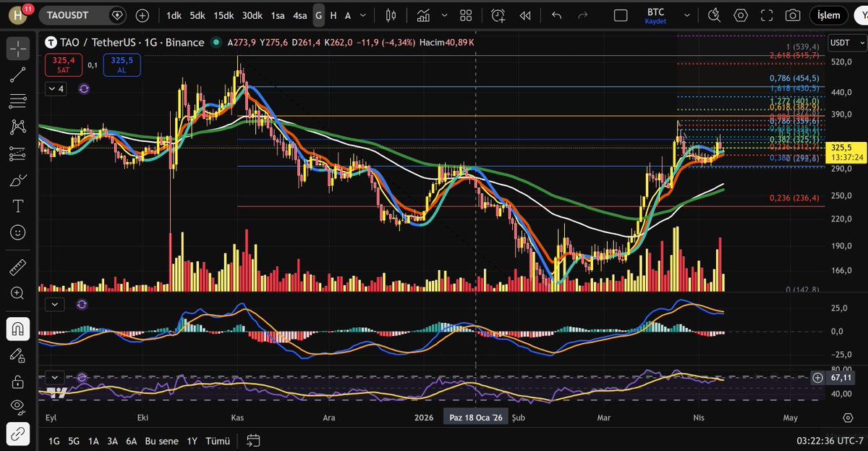Open chart settings hexagon icon
The image size is (868, 451).
click(x=741, y=15)
